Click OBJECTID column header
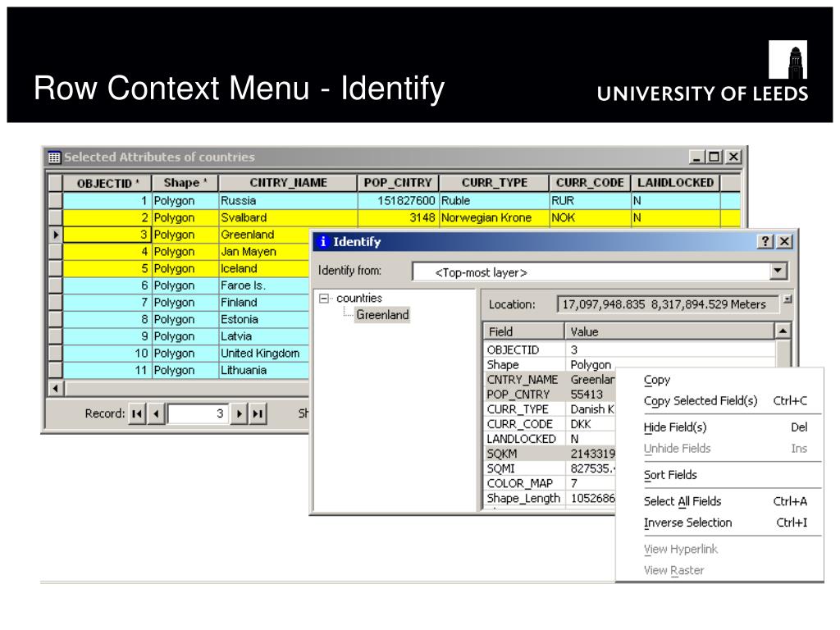This screenshot has height=630, width=840. pos(107,183)
